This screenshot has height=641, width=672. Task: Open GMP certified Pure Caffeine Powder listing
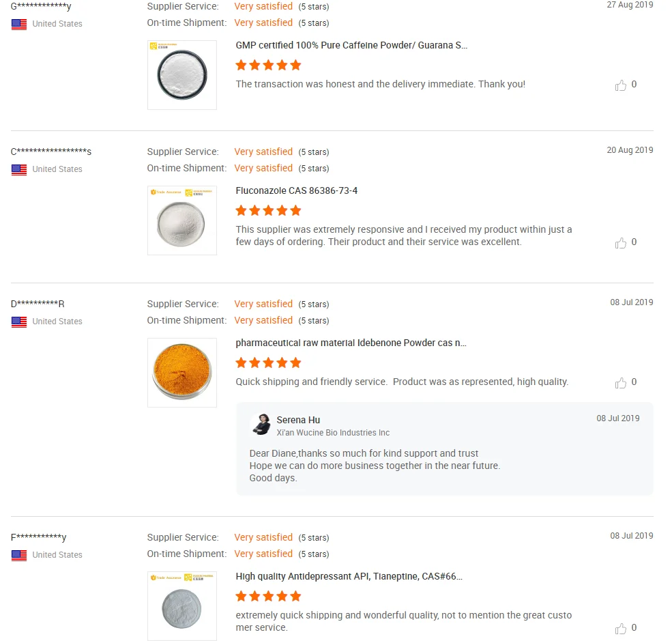(351, 45)
